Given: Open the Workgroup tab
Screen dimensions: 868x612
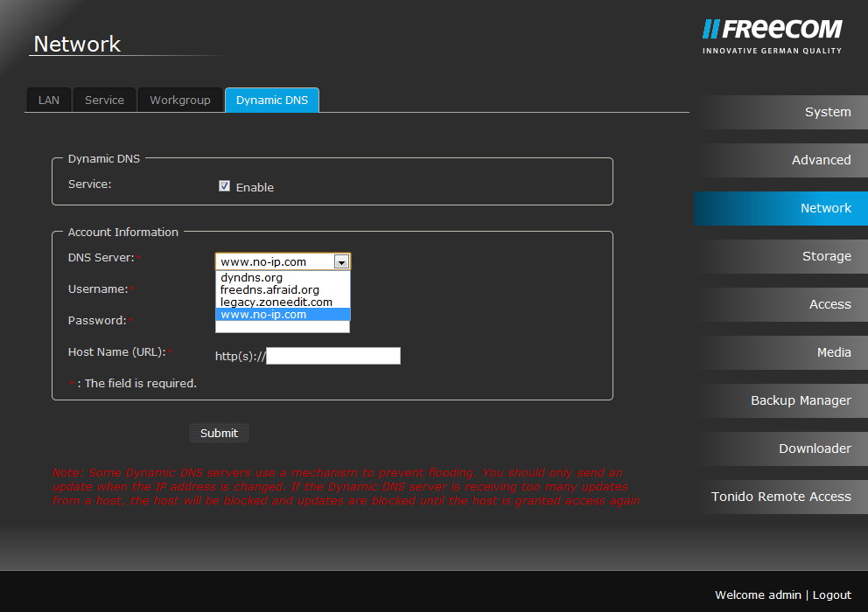Looking at the screenshot, I should pyautogui.click(x=180, y=101).
